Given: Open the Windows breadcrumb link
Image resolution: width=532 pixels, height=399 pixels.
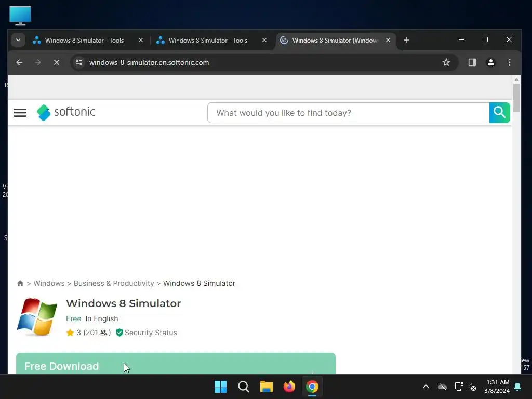Looking at the screenshot, I should coord(49,283).
